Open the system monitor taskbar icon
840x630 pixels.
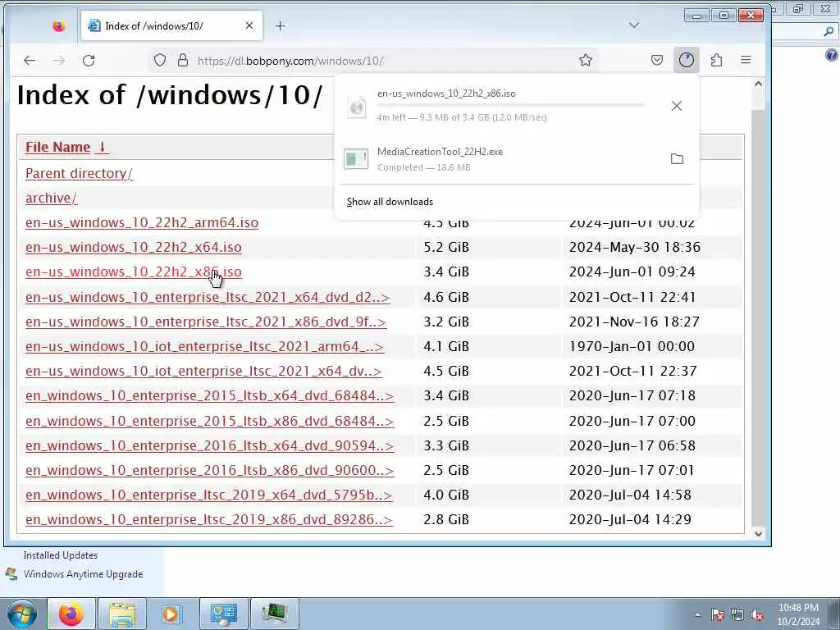(x=274, y=614)
